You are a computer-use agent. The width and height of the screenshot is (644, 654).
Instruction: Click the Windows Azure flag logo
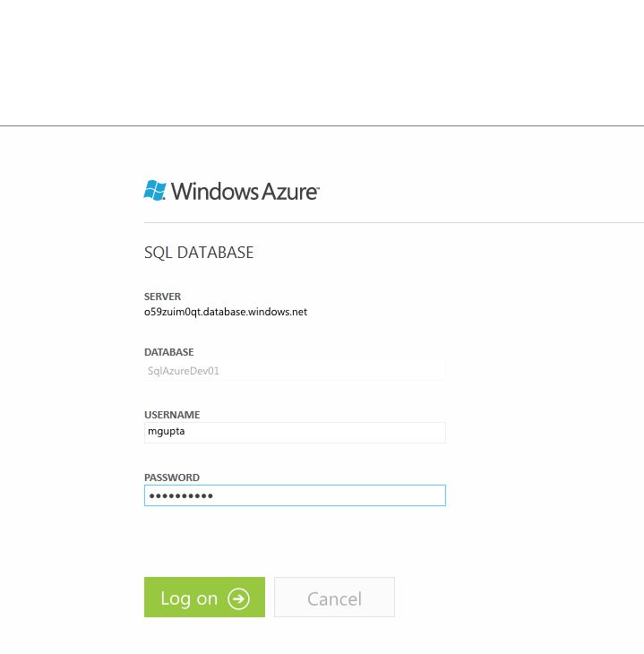click(155, 191)
